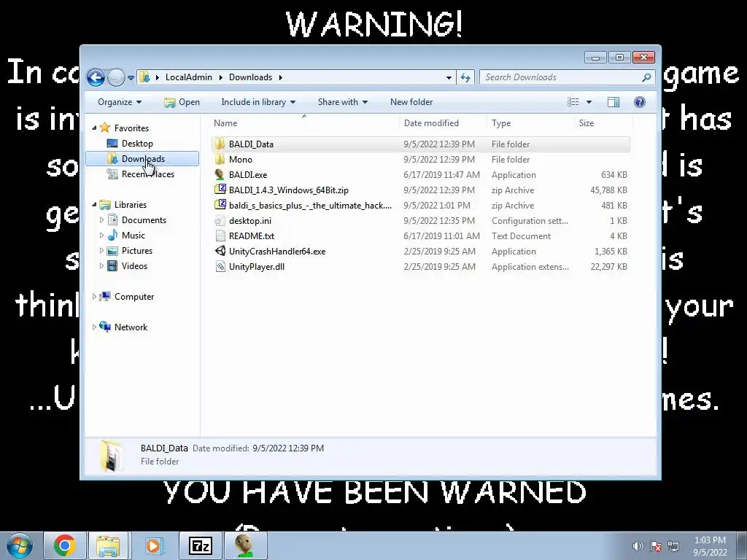
Task: Expand the Videos library
Action: [101, 265]
